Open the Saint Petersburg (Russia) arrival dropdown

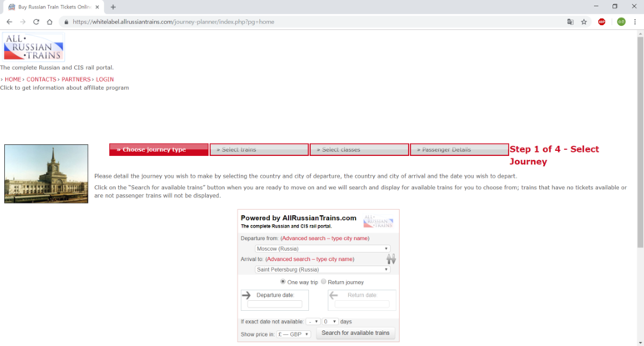tap(322, 269)
